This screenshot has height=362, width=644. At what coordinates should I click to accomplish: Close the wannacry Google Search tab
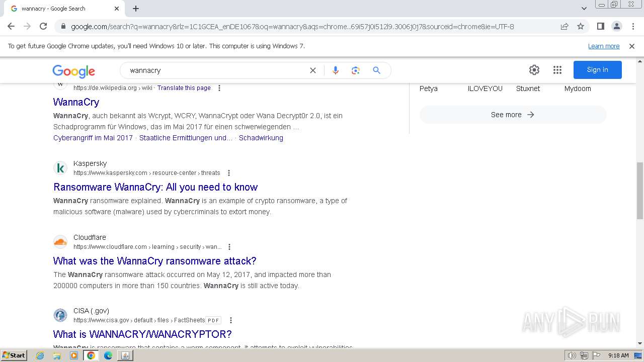point(116,9)
